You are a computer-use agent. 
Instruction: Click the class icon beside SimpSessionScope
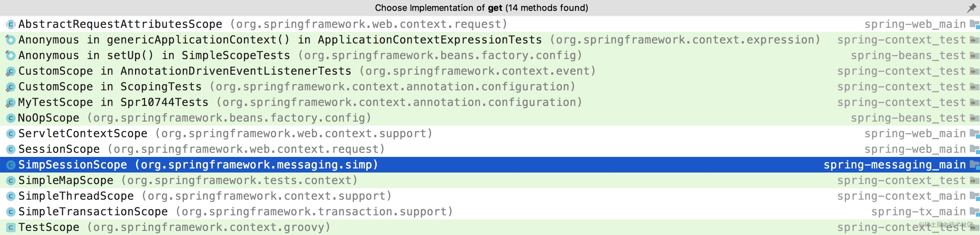(x=11, y=165)
